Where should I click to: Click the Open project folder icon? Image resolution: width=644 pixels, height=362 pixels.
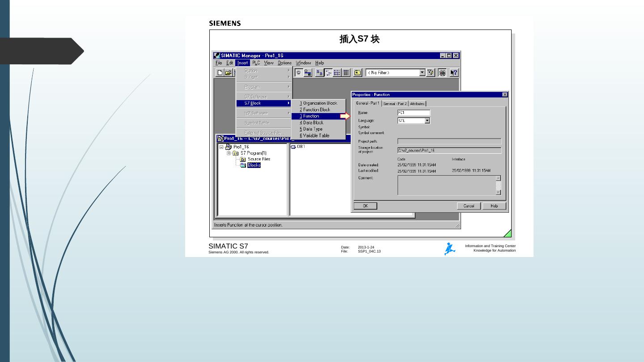coord(228,73)
